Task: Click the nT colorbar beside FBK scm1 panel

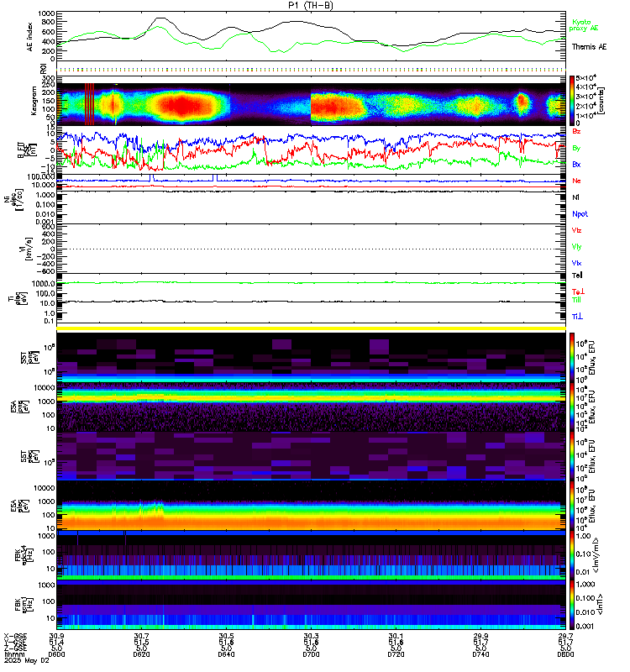Action: click(572, 605)
